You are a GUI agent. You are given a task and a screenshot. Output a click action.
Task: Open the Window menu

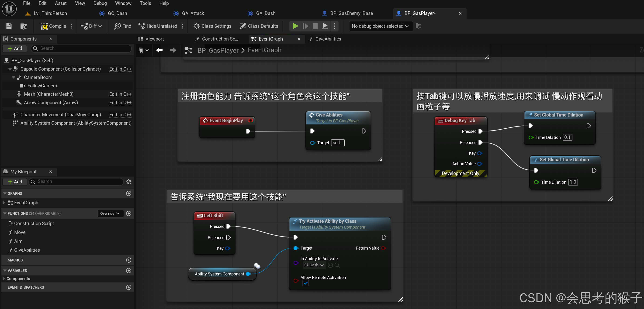(x=123, y=3)
